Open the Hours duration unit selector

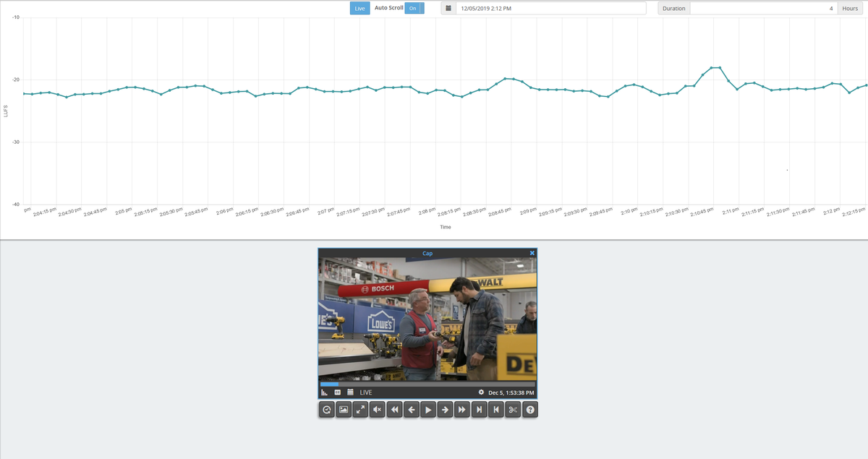(x=849, y=8)
